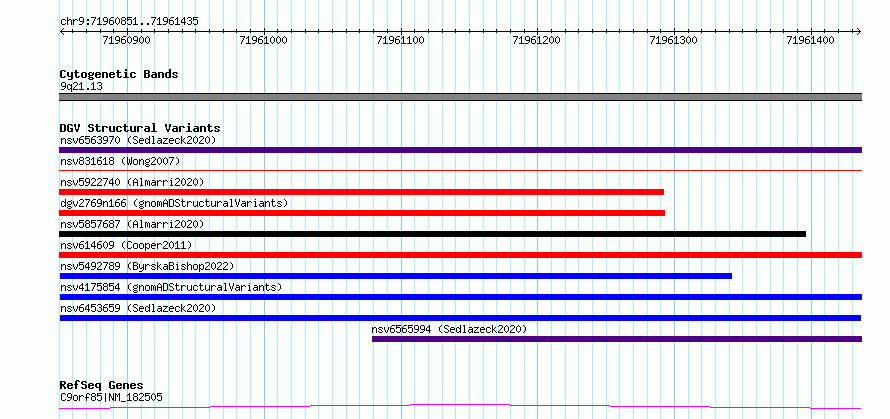Click the 71961400 ruler position

[x=811, y=40]
